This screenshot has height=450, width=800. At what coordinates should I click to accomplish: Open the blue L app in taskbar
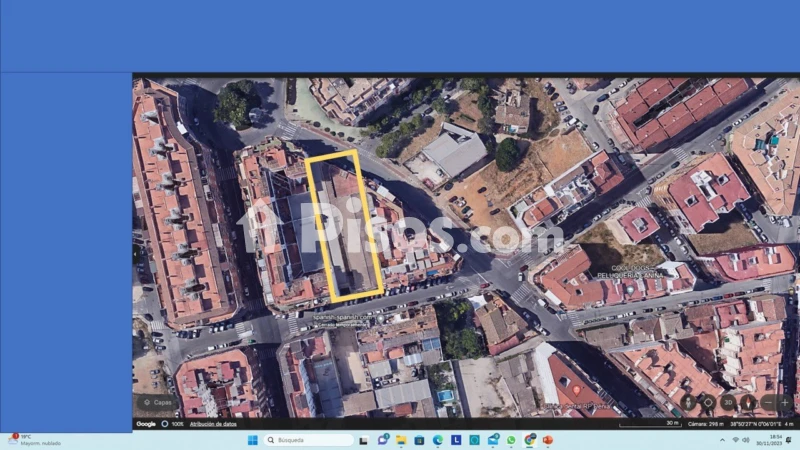pyautogui.click(x=456, y=440)
